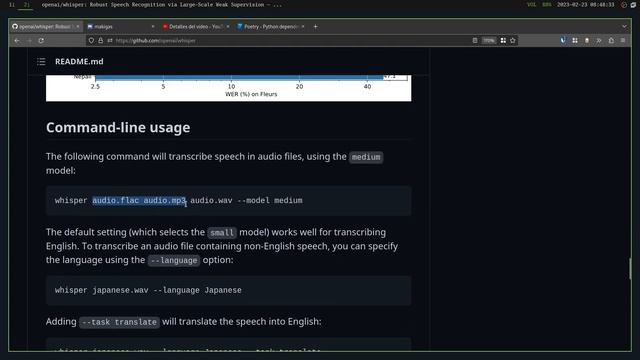This screenshot has width=640, height=360.
Task: Click the '--task translate' inline code
Action: point(119,322)
